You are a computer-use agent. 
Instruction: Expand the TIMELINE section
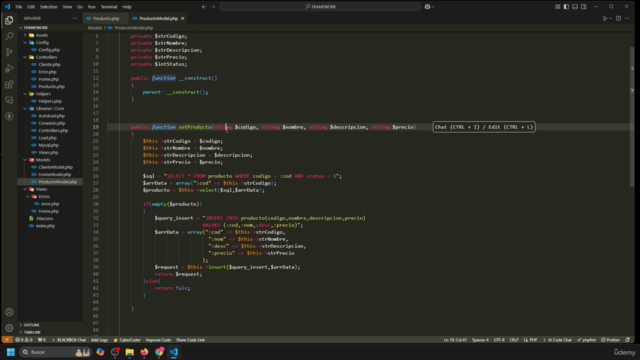coord(32,332)
